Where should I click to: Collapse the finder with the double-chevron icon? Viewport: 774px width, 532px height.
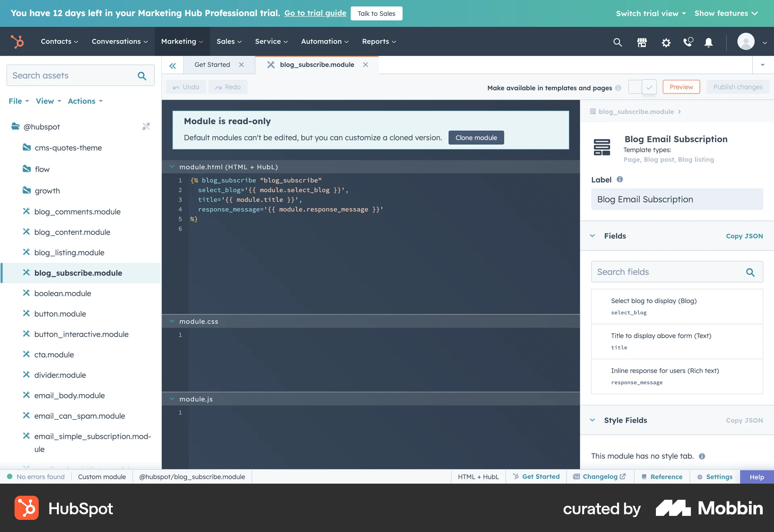click(172, 65)
